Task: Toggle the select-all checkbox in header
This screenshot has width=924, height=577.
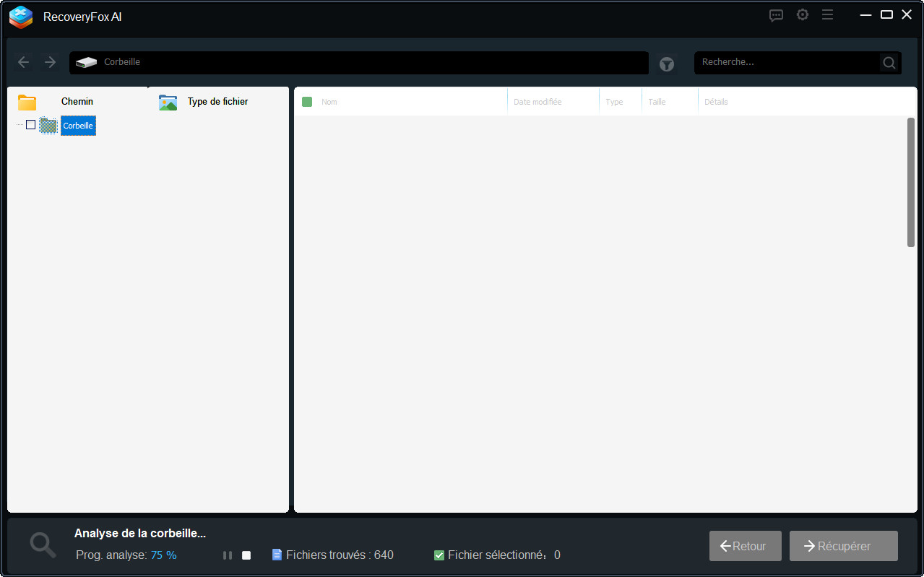Action: coord(307,102)
